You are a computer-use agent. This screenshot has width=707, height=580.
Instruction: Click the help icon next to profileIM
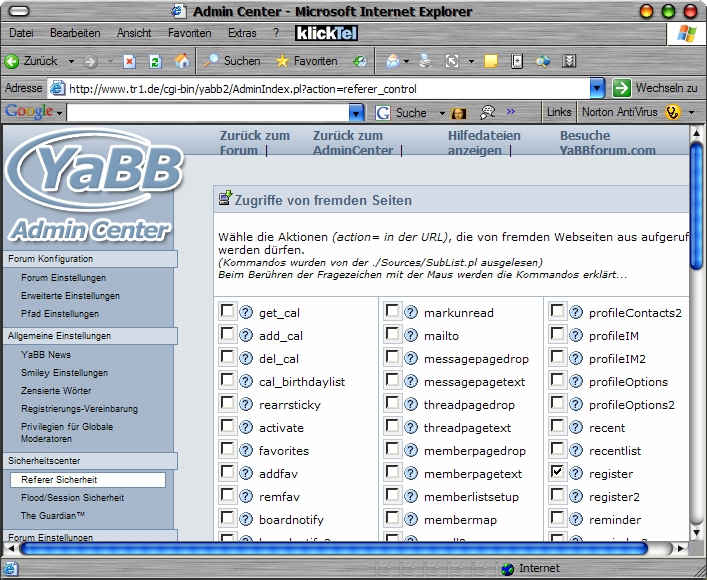point(576,336)
